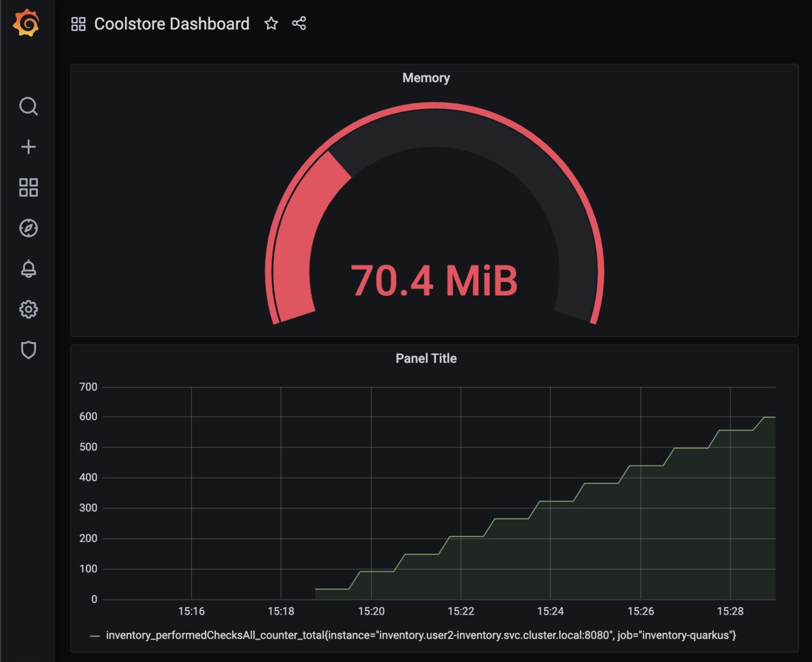This screenshot has width=812, height=662.
Task: Open the Configuration gear icon
Action: coord(28,309)
